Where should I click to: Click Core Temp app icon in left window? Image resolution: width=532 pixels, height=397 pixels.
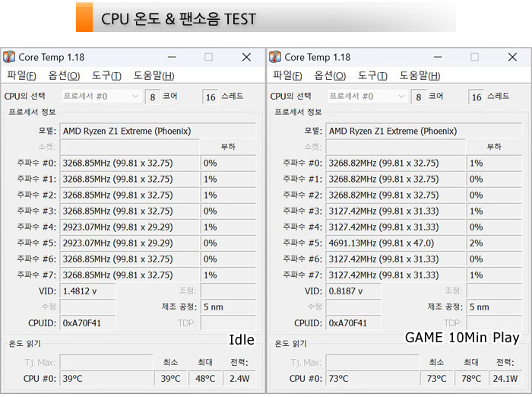9,57
